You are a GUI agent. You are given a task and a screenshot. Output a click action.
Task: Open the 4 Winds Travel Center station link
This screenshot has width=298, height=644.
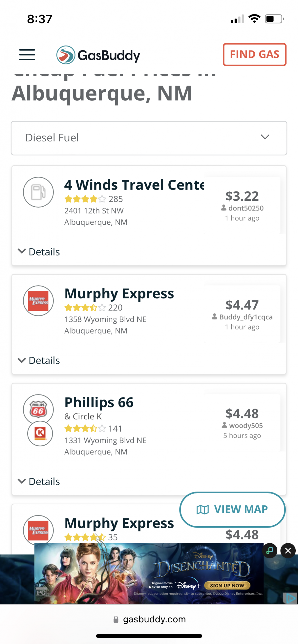coord(134,185)
